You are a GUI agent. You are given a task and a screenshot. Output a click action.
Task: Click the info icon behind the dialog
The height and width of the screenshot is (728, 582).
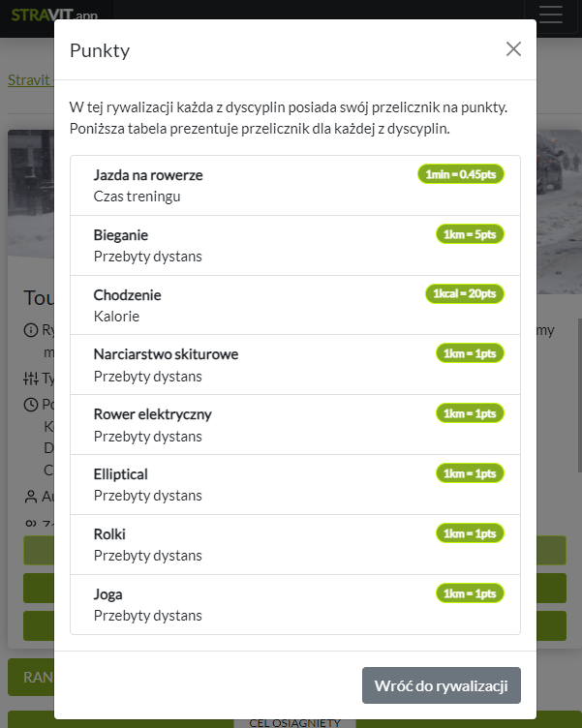(31, 330)
